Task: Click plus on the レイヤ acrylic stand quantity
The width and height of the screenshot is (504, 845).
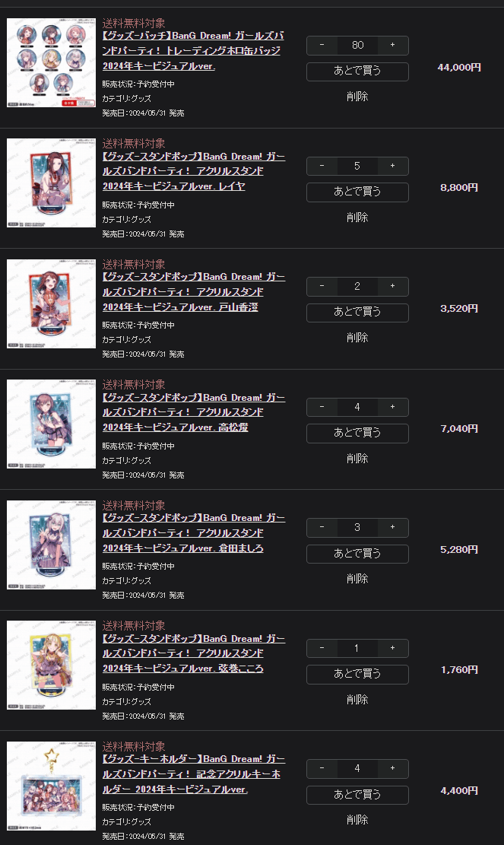Action: point(392,166)
